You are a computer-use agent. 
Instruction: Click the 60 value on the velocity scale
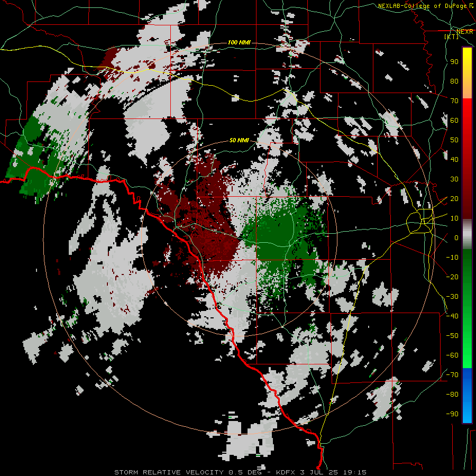point(454,121)
